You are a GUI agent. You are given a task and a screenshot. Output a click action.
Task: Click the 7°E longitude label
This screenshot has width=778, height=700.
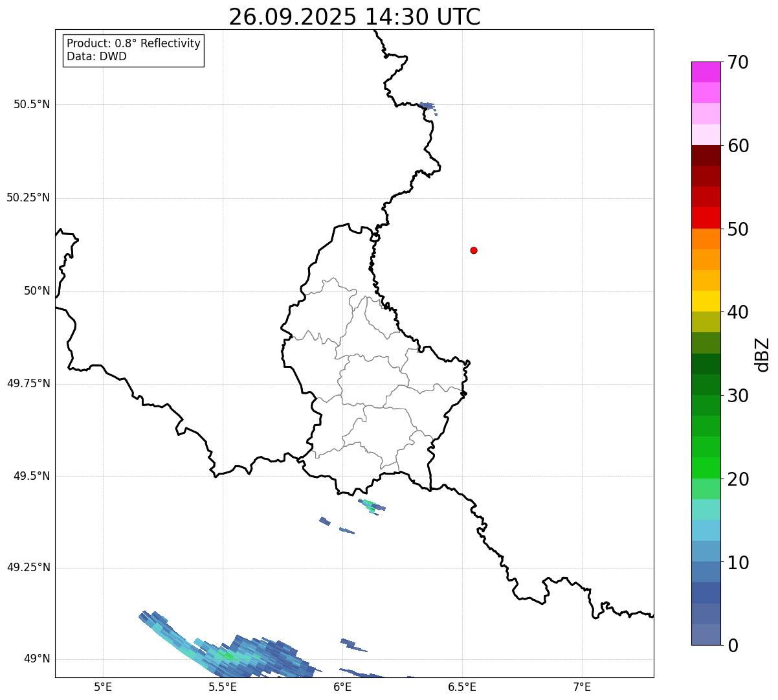[x=582, y=687]
